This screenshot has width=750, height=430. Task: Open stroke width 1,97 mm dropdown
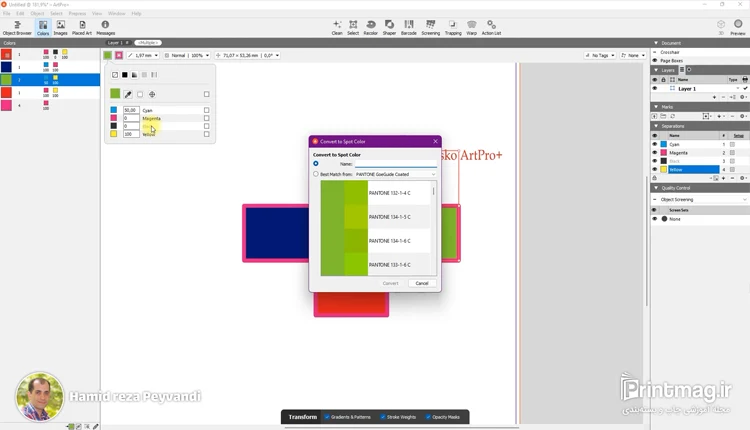[x=143, y=55]
